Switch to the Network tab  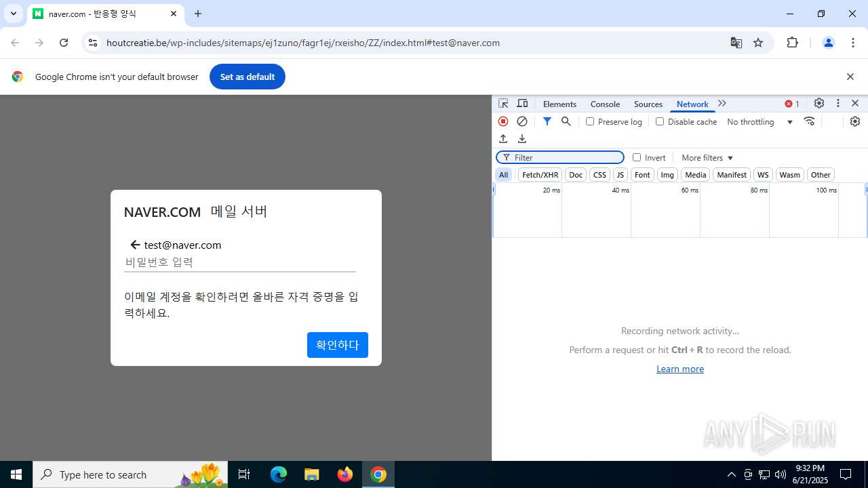click(692, 104)
